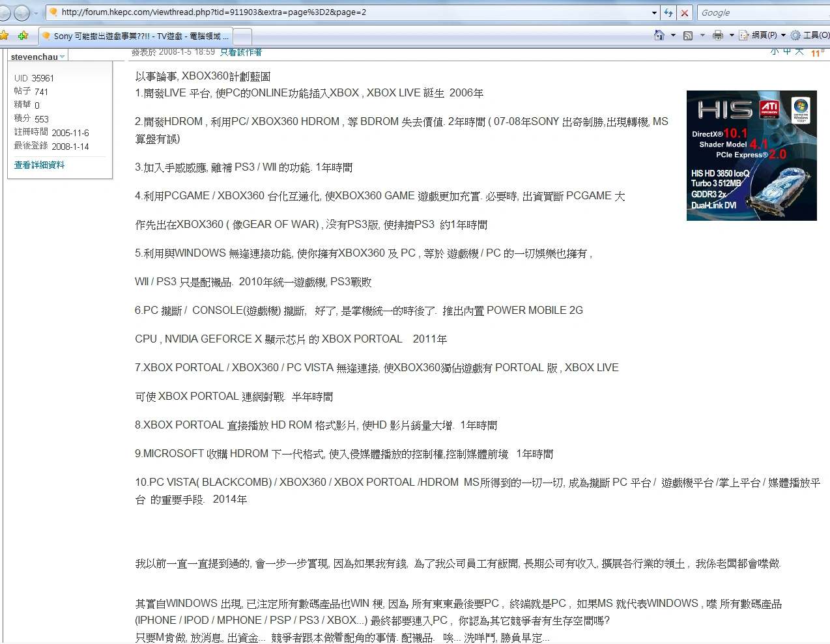Open the stevenchau username dropdown
The height and width of the screenshot is (644, 830).
point(63,57)
